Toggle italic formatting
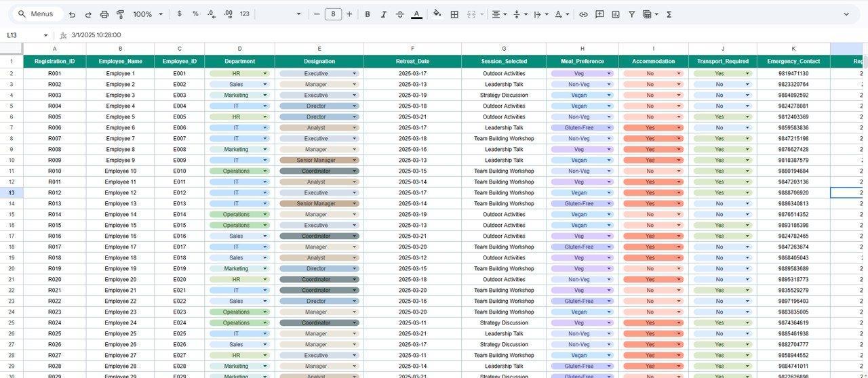Viewport: 868px width, 378px height. [383, 14]
